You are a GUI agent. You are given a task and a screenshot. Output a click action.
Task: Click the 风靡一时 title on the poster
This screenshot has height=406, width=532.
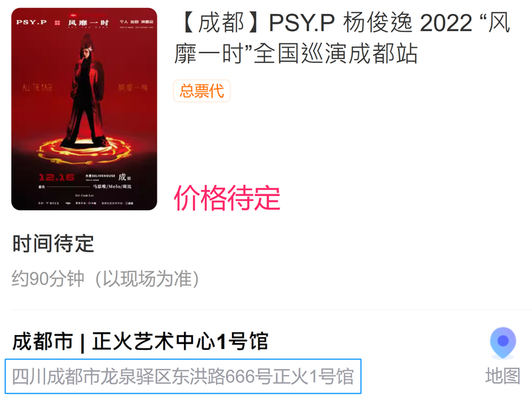[x=88, y=23]
